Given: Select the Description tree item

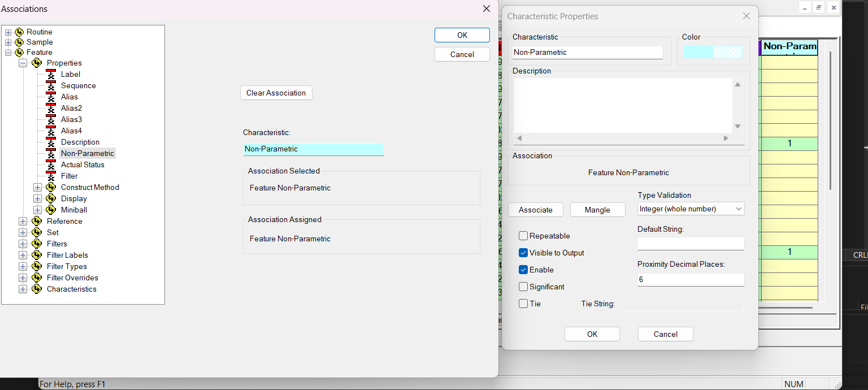Looking at the screenshot, I should (80, 142).
